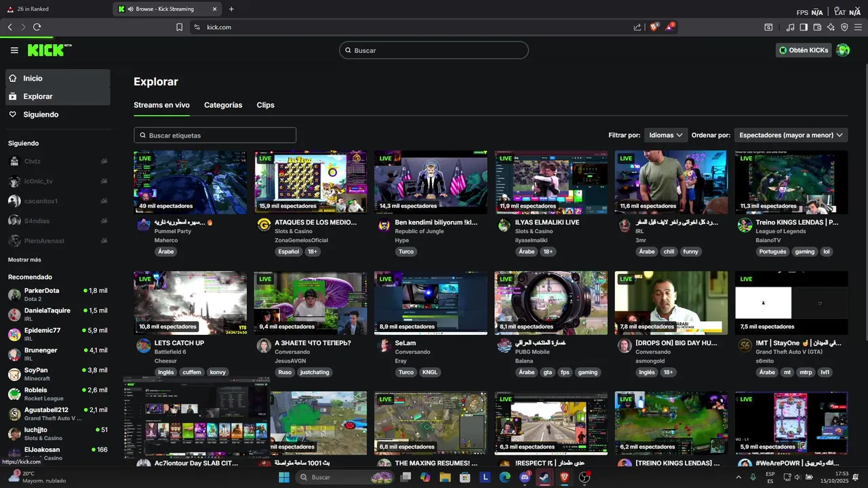
Task: Toggle offline status icon next to ic0nic_tv
Action: coord(104,181)
